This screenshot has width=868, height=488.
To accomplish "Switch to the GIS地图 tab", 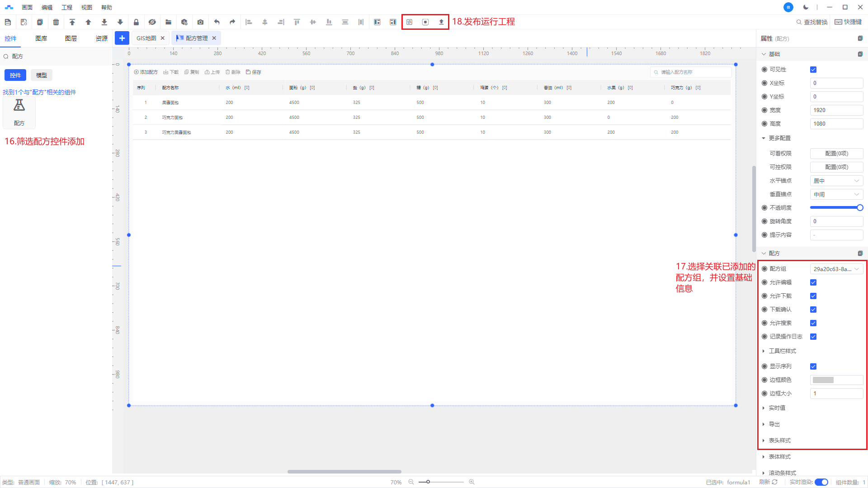I will point(146,38).
